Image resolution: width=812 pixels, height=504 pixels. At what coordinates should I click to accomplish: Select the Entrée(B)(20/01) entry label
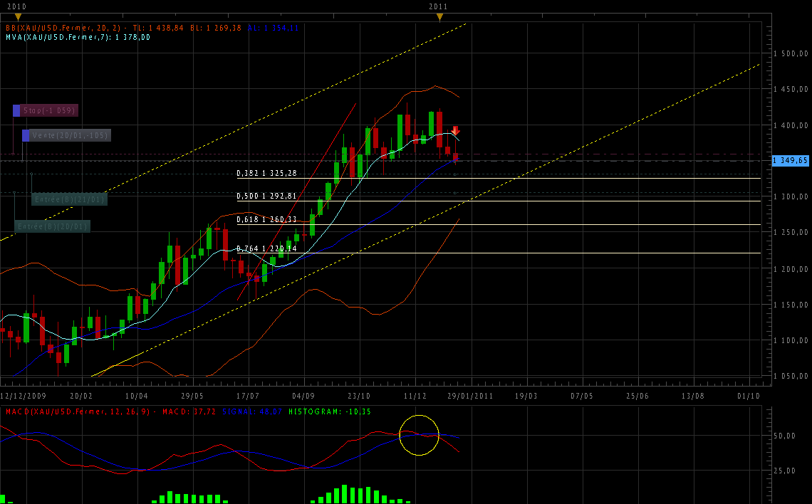(x=53, y=226)
